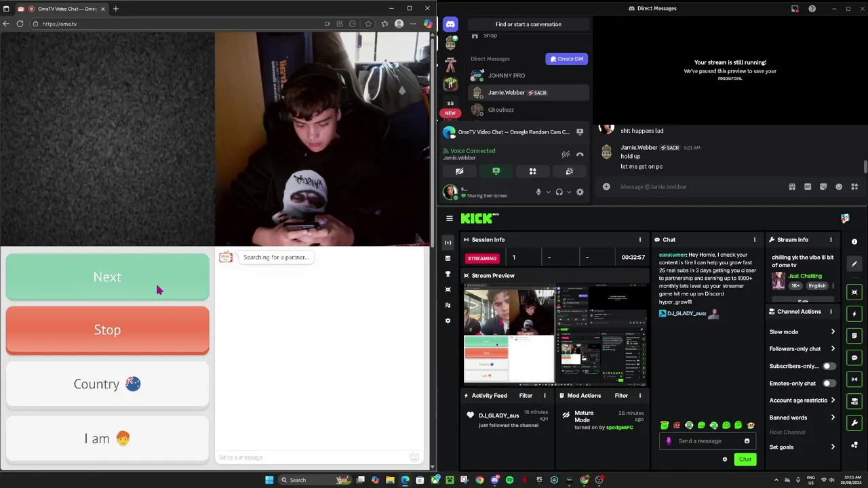Click the green Chat send button

(x=745, y=460)
